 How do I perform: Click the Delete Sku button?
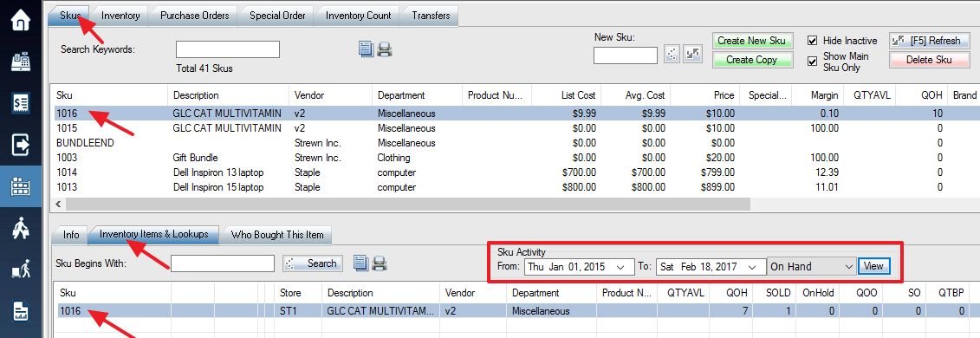[x=929, y=60]
